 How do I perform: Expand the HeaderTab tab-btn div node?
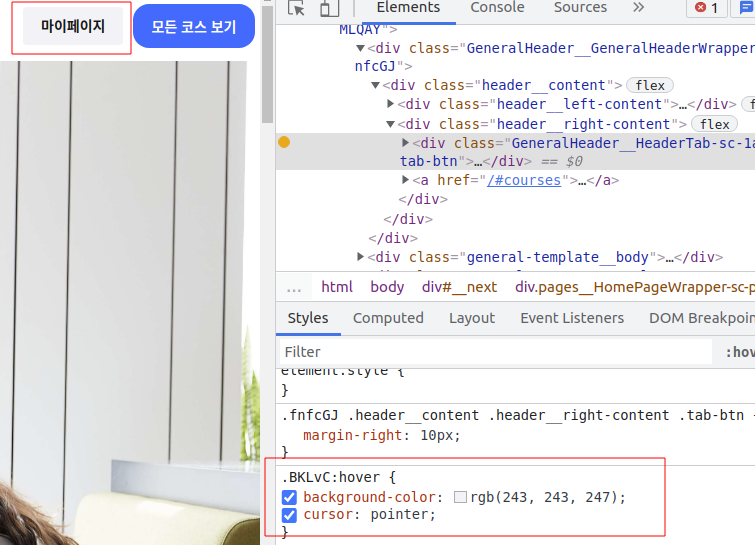click(x=405, y=143)
